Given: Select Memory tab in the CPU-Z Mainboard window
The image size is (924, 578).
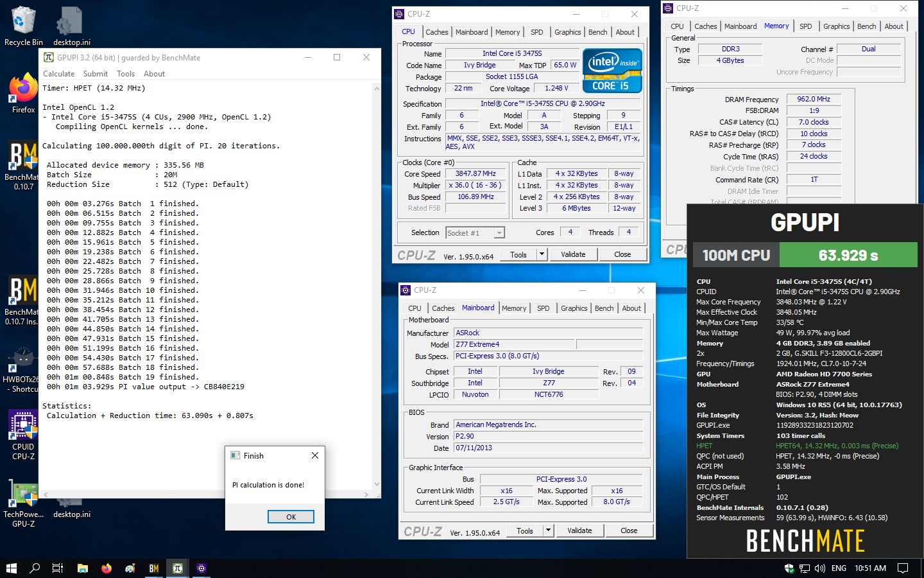Looking at the screenshot, I should pyautogui.click(x=514, y=308).
